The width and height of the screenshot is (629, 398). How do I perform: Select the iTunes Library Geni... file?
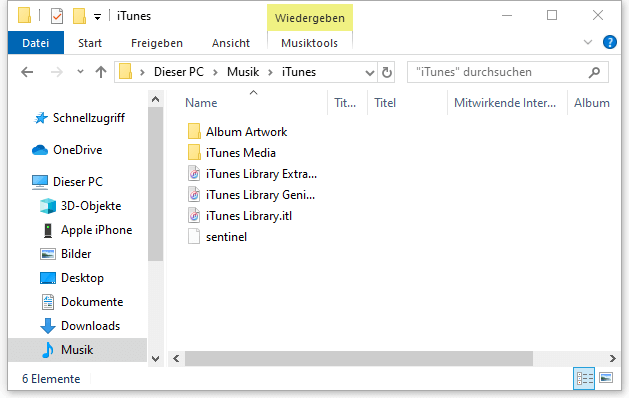pyautogui.click(x=260, y=195)
